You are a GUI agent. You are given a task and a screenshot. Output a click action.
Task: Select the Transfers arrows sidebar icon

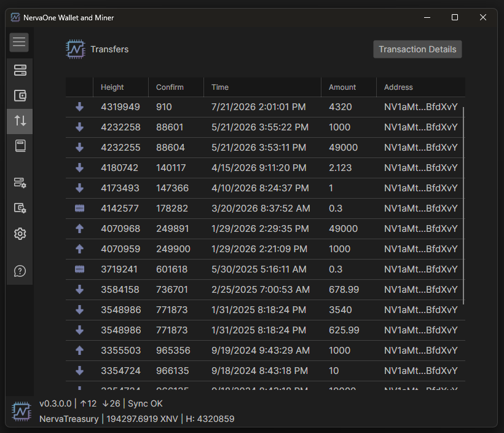pyautogui.click(x=20, y=121)
